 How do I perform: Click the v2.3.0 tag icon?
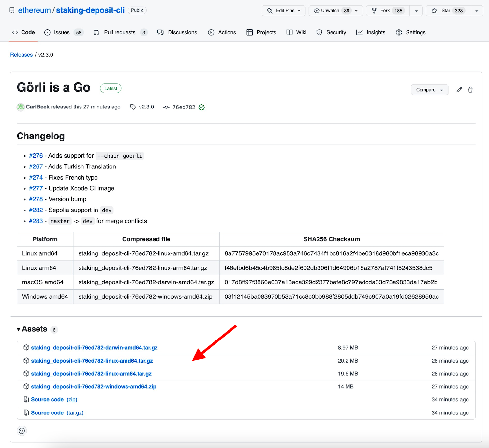click(133, 107)
